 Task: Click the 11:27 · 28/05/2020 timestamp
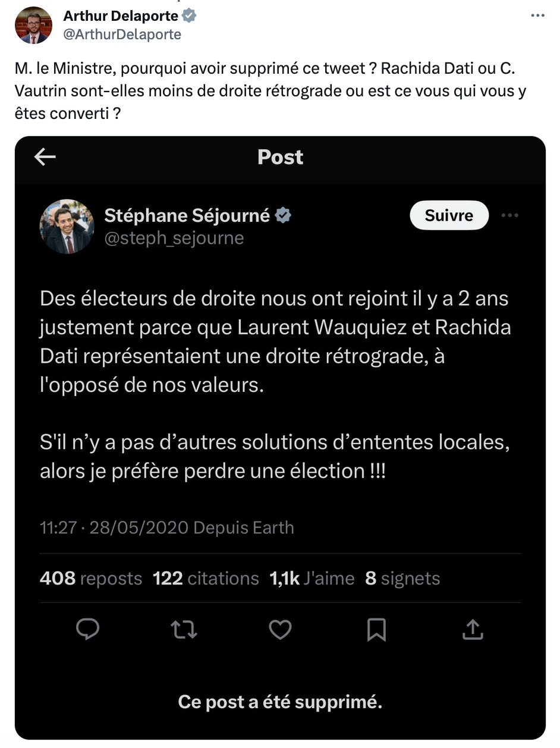click(x=114, y=527)
